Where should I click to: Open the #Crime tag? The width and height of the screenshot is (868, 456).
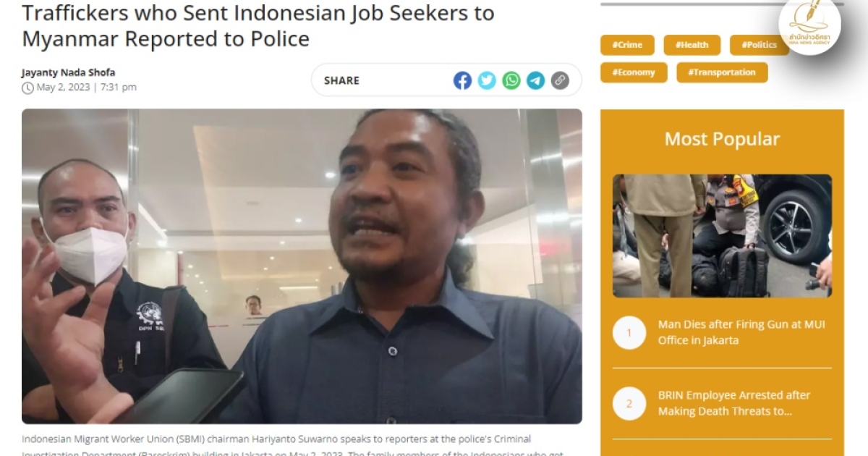click(627, 45)
